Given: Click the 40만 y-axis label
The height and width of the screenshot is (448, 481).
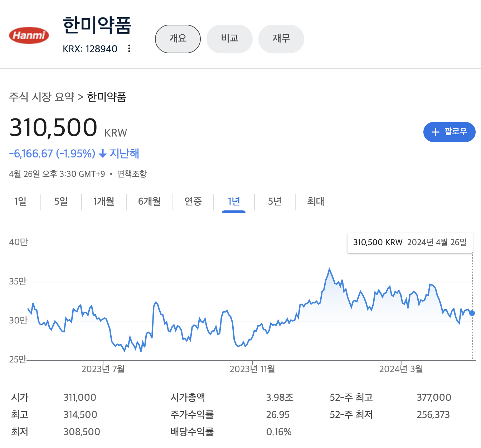Looking at the screenshot, I should (18, 242).
